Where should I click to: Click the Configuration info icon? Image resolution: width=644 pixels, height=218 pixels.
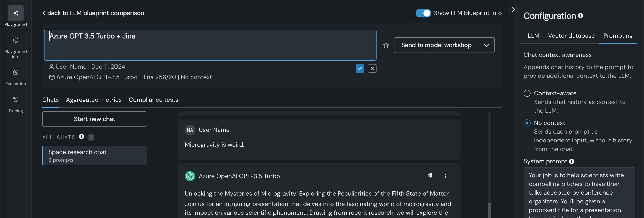(581, 16)
